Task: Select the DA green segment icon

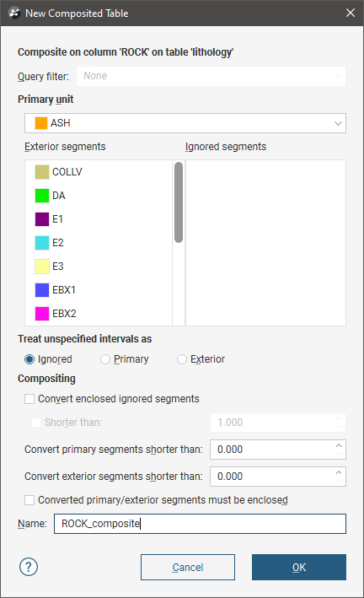Action: (x=42, y=196)
